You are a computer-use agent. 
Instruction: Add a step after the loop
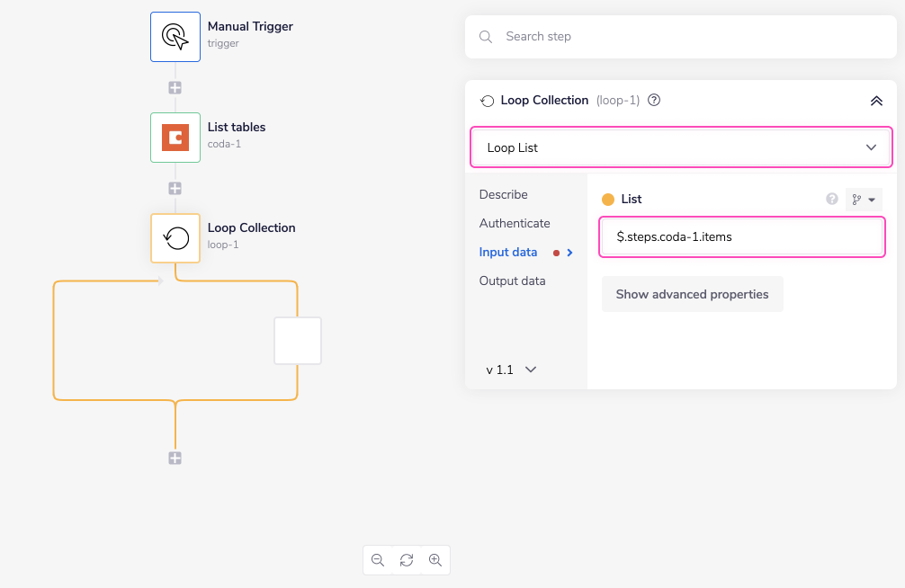click(175, 459)
